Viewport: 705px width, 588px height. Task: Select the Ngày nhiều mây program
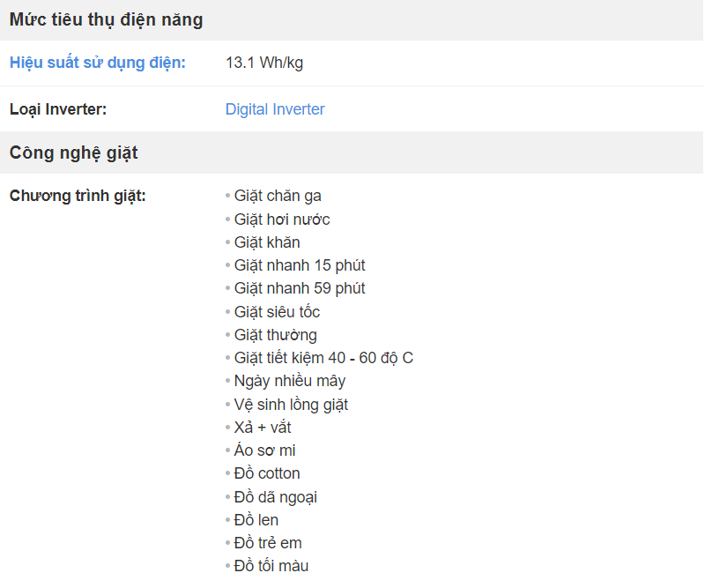[290, 381]
